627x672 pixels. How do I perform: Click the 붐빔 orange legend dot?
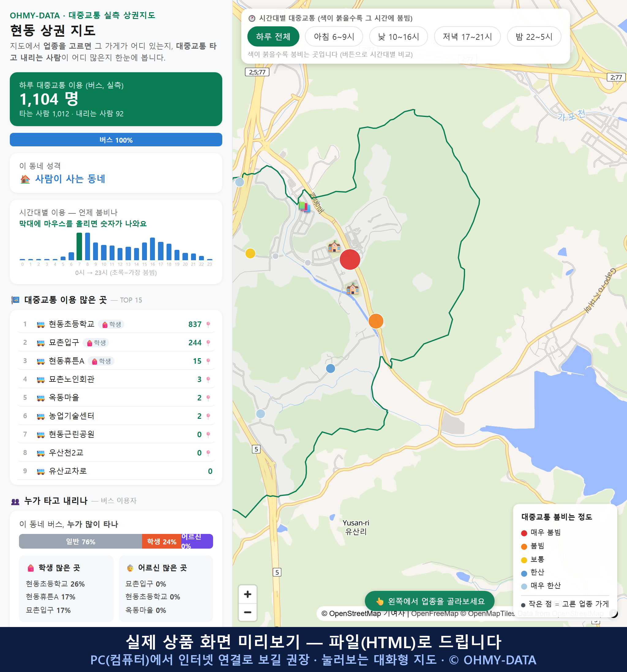(524, 546)
